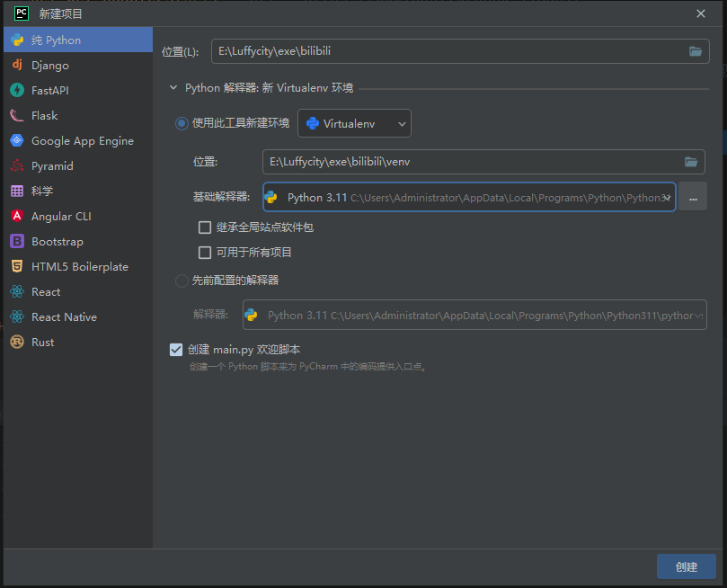This screenshot has height=588, width=727.
Task: Click Python icon in disabled 解释器 field
Action: [252, 315]
